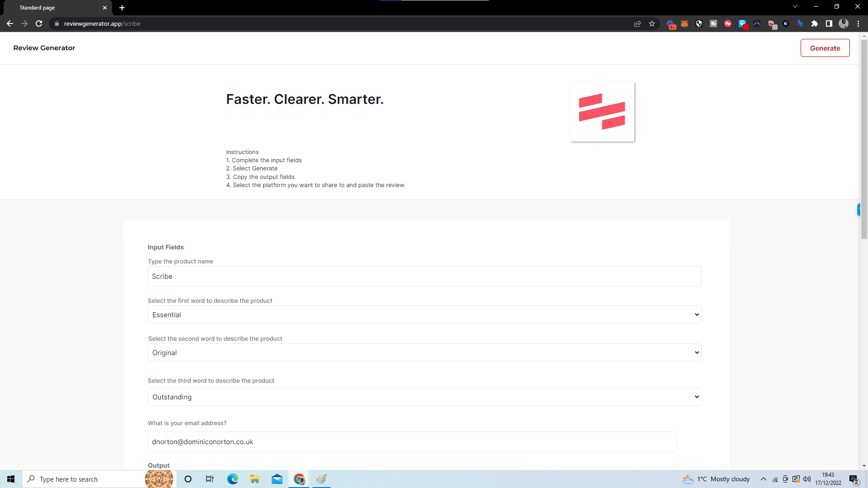Click the Generate button
The height and width of the screenshot is (488, 868).
click(825, 48)
